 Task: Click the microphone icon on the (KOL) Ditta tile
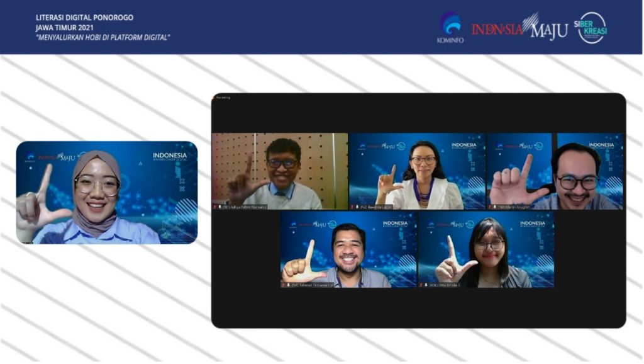coord(426,285)
